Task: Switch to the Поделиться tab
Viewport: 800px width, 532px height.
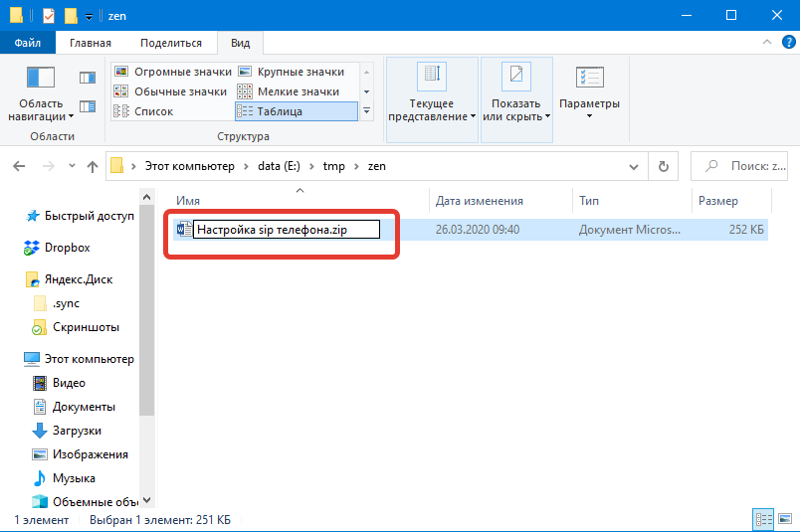Action: [x=171, y=43]
